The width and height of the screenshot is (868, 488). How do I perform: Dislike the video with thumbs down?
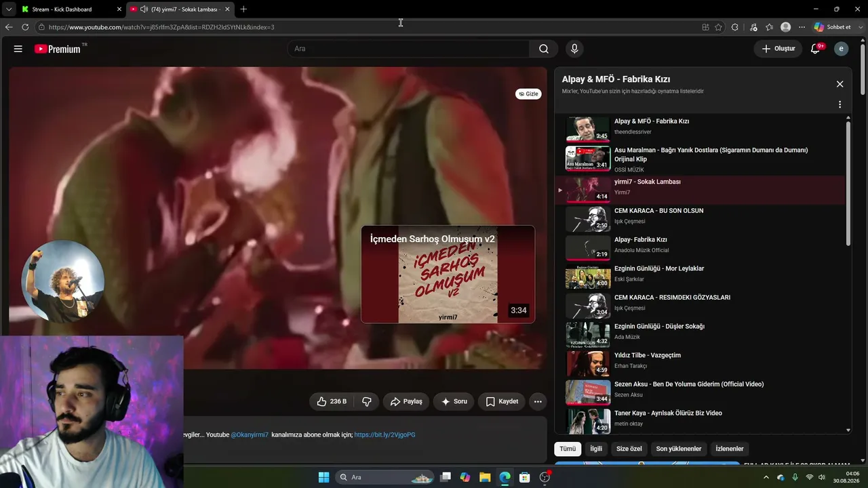tap(367, 401)
